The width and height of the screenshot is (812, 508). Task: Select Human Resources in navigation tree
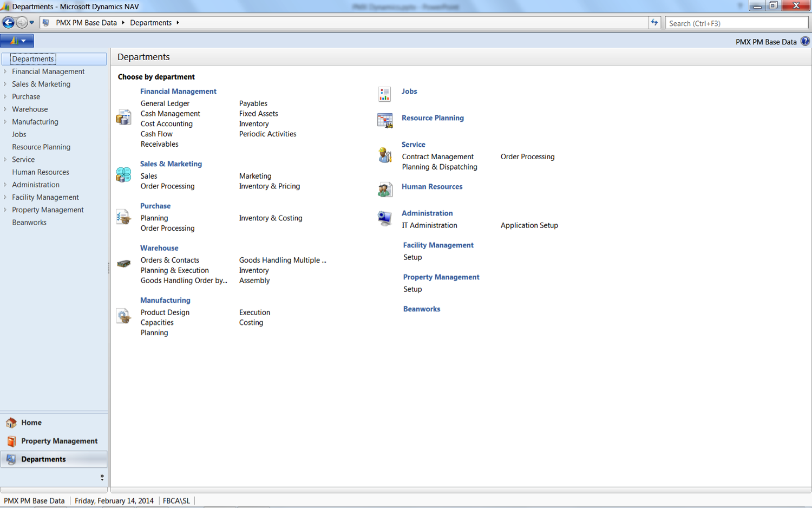tap(41, 172)
